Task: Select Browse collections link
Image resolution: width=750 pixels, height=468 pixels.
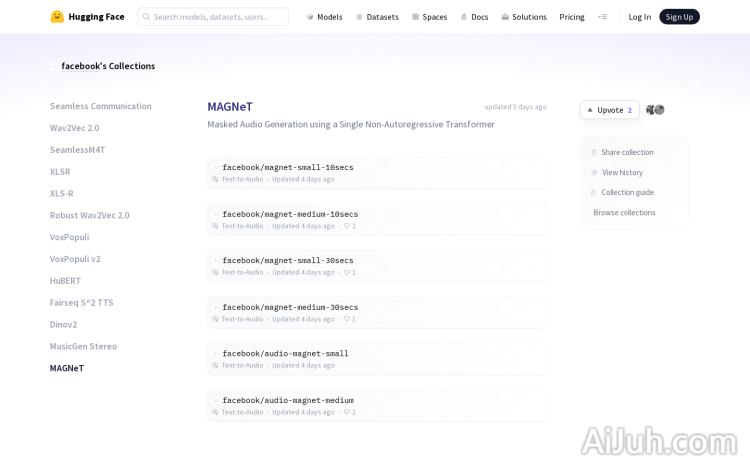Action: click(x=624, y=212)
